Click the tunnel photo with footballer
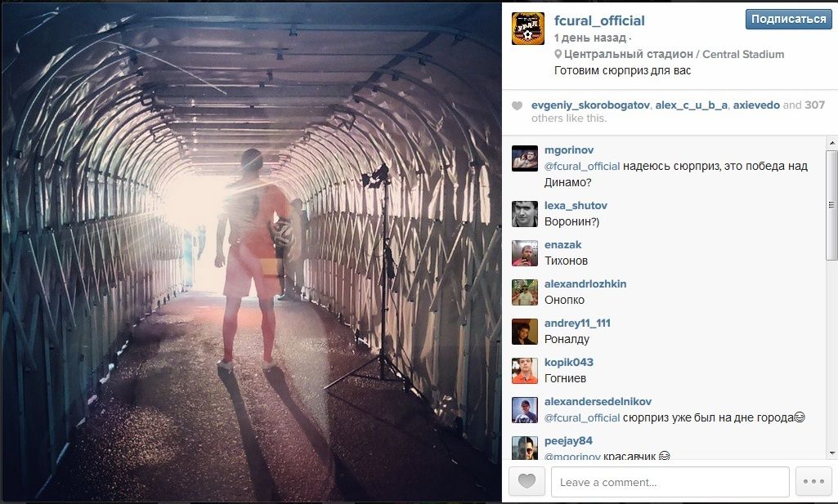The image size is (838, 504). click(x=251, y=252)
